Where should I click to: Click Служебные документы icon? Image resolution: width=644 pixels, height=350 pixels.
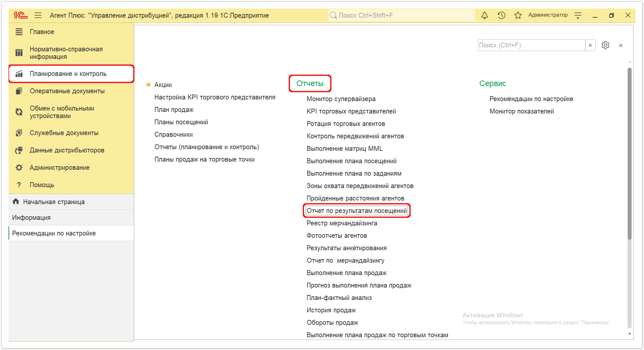[19, 133]
